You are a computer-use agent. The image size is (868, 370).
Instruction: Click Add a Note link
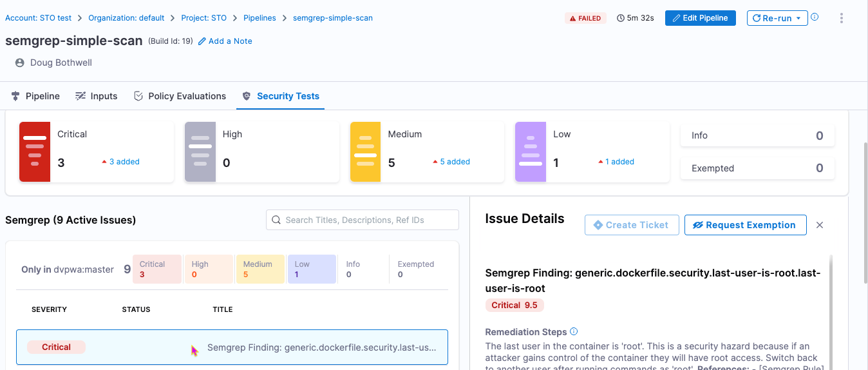point(225,41)
